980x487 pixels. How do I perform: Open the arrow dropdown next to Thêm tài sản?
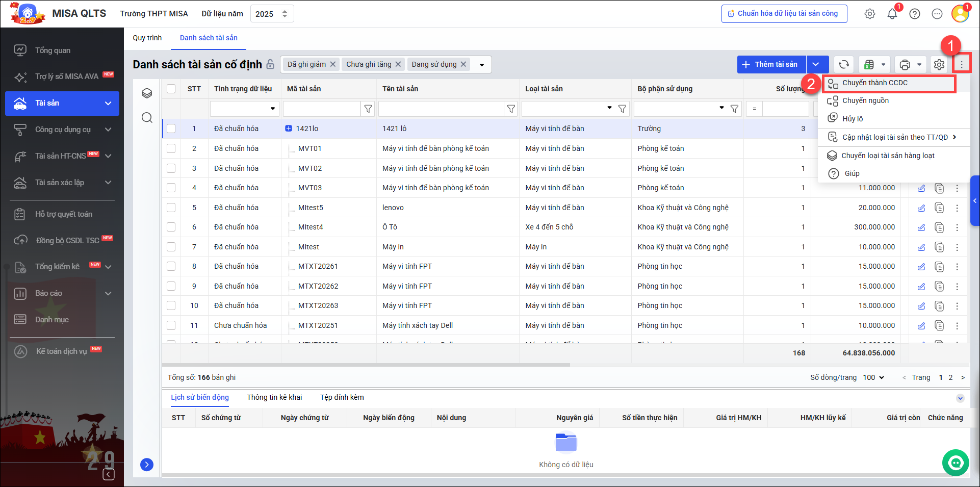pyautogui.click(x=816, y=65)
